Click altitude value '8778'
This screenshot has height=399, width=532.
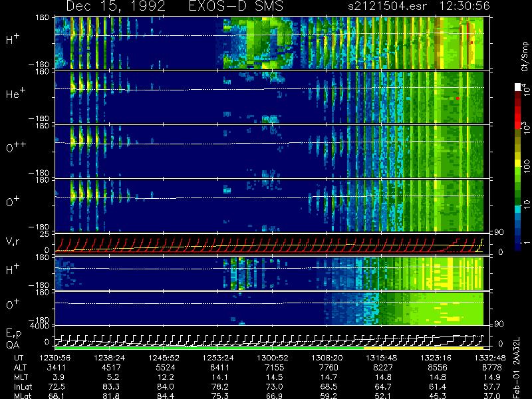(x=491, y=368)
